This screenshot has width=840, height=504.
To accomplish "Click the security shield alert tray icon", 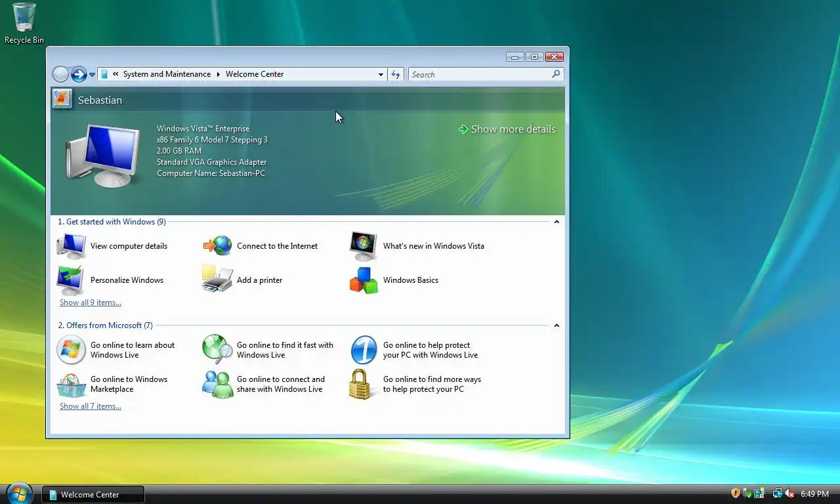I will point(736,493).
